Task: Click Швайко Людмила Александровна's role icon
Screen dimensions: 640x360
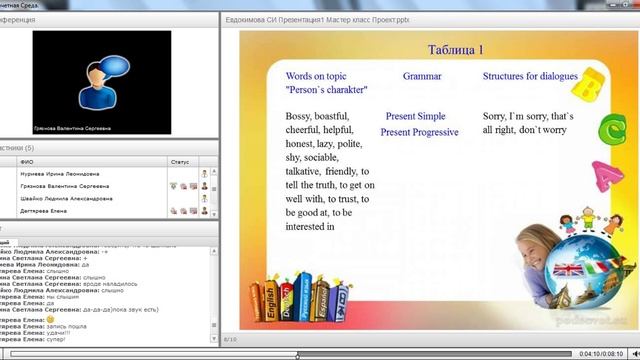Action: 204,198
